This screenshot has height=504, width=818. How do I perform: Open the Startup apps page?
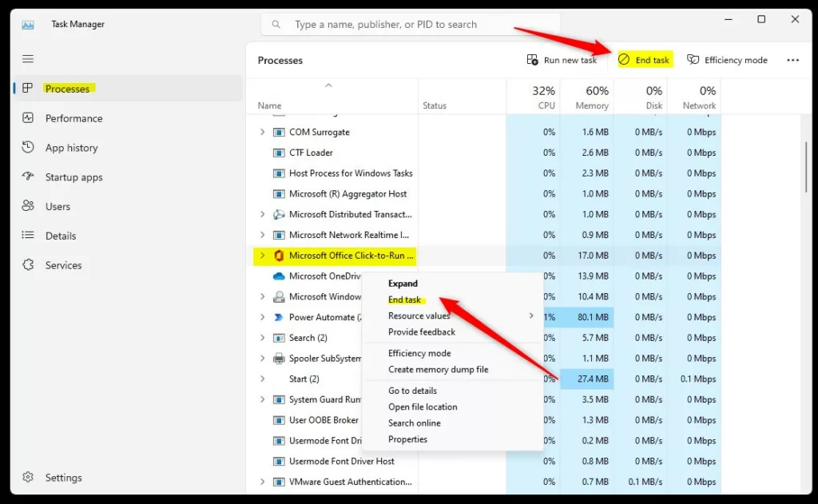coord(129,177)
